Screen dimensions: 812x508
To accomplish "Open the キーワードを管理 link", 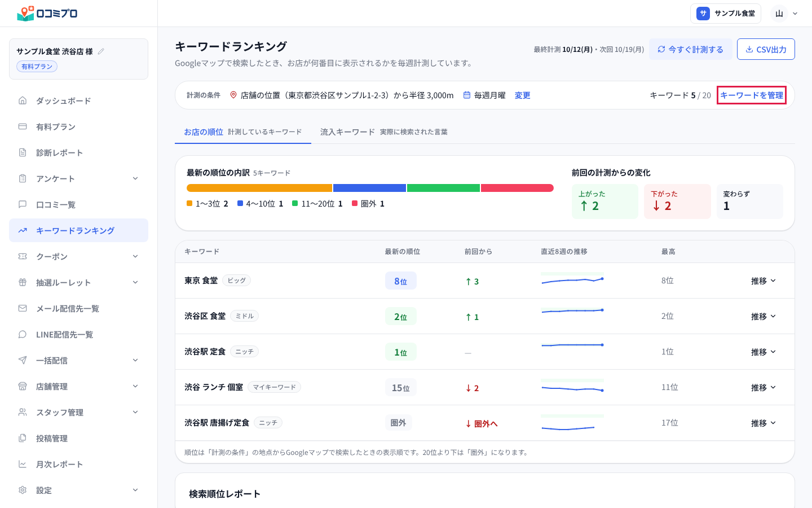I will pyautogui.click(x=752, y=95).
